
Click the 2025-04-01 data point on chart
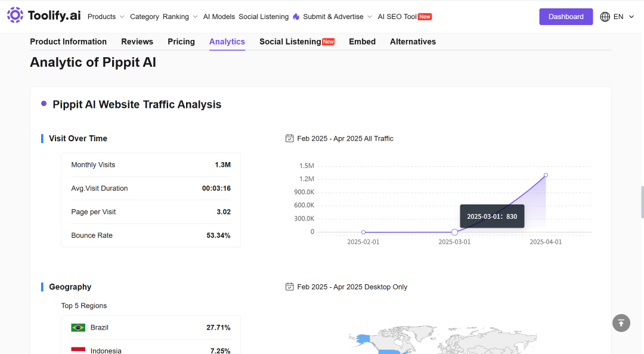point(546,175)
